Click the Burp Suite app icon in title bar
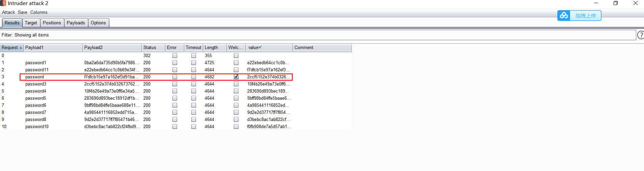 (3, 3)
